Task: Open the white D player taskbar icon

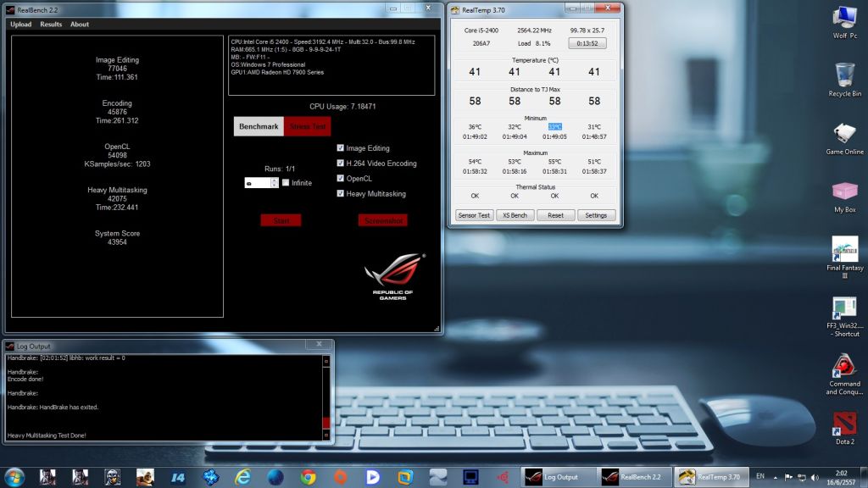Action: click(373, 477)
